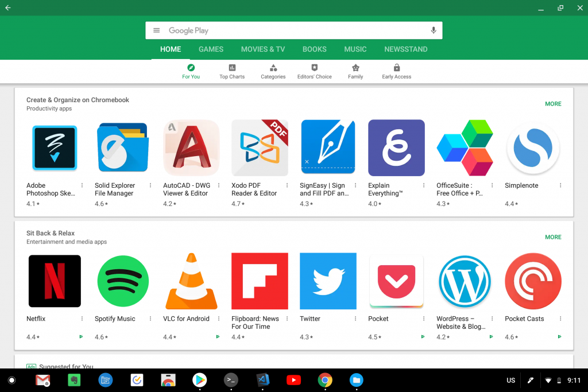Click MORE for Sit Back & Relax section
Viewport: 588px width, 392px height.
(x=553, y=237)
